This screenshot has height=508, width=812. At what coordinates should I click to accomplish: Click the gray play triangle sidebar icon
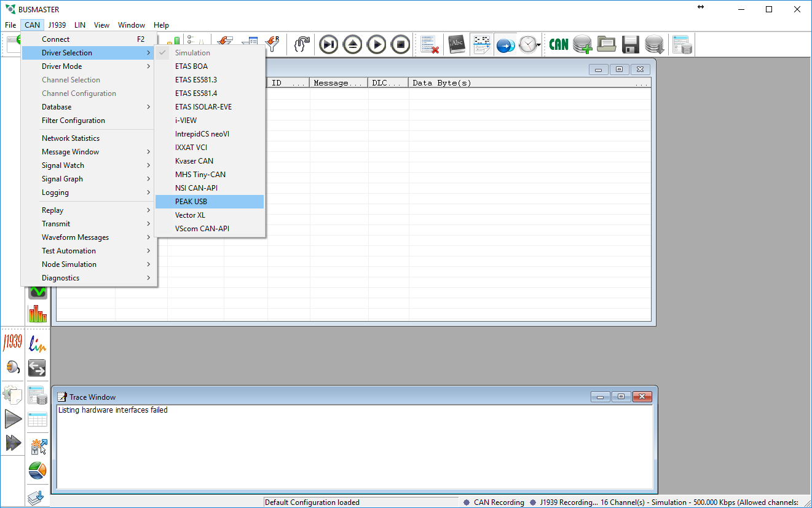[x=13, y=419]
